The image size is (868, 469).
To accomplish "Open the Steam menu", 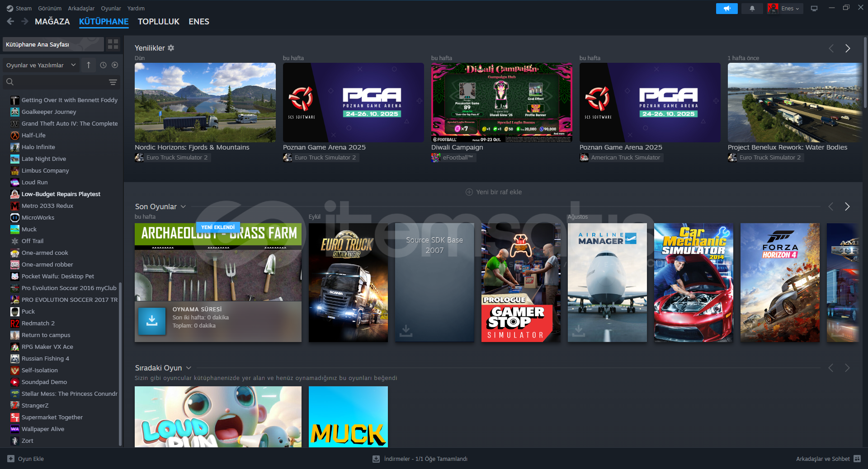I will (24, 8).
